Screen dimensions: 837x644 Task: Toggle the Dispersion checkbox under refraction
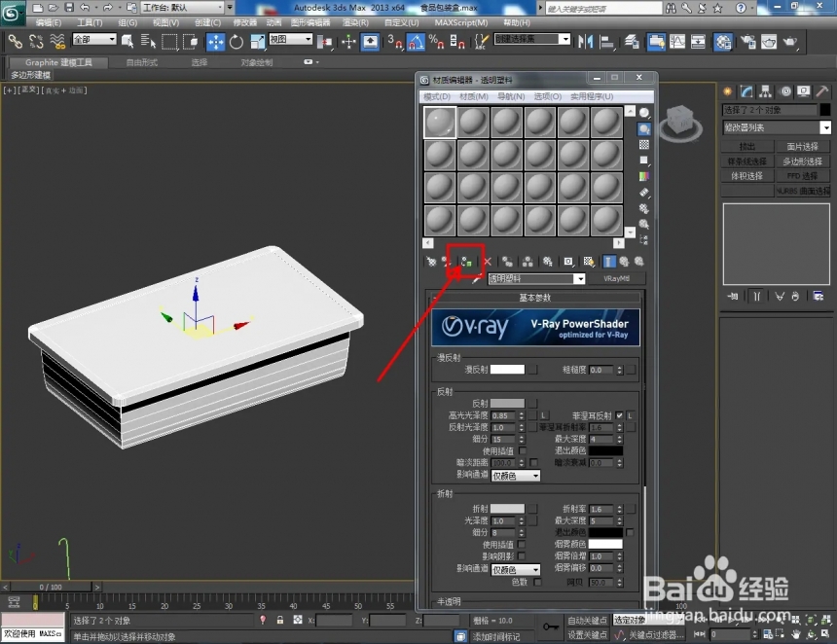click(x=537, y=582)
